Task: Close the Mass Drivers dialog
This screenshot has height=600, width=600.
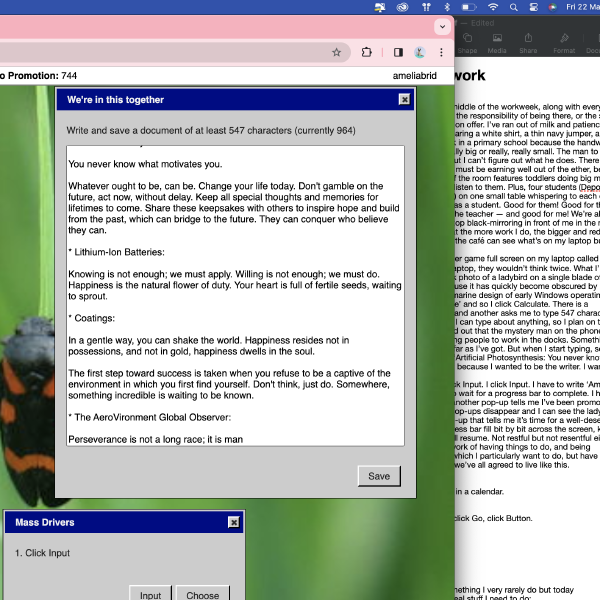Action: [x=233, y=522]
